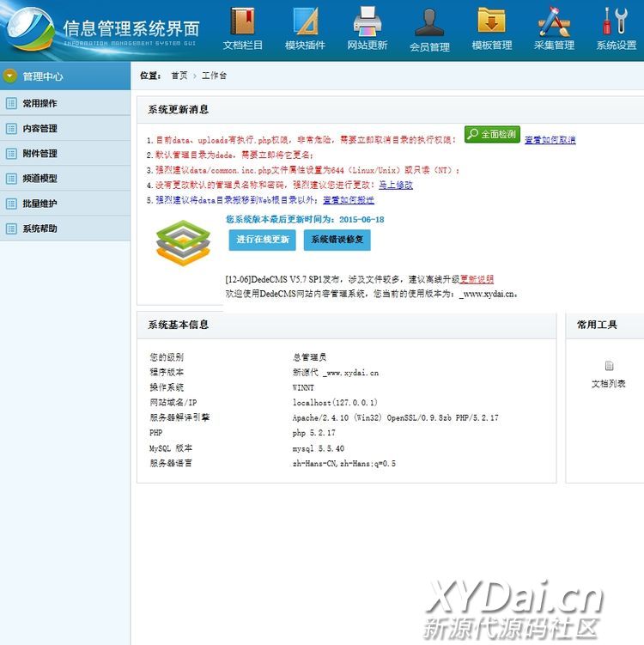The width and height of the screenshot is (644, 645).
Task: Click the list icon beside 批量维护
Action: (x=11, y=204)
